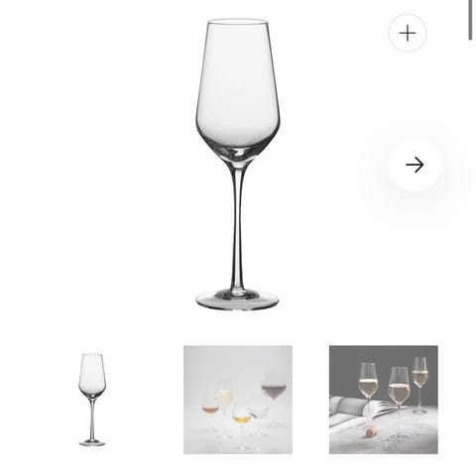Click the base of the large glass
The height and width of the screenshot is (476, 476).
(x=237, y=300)
